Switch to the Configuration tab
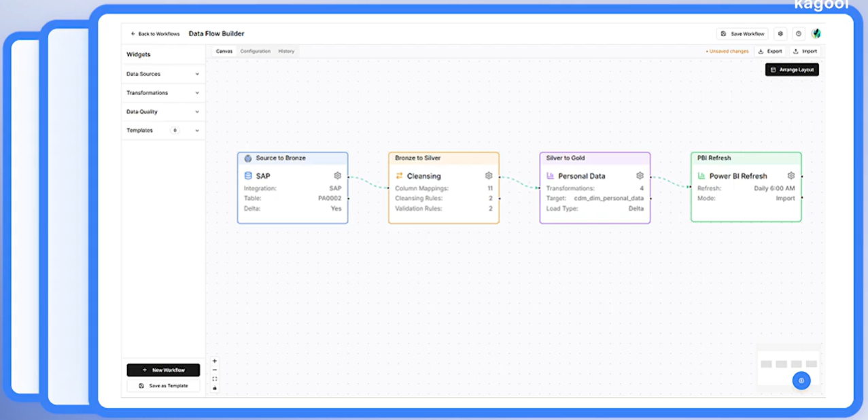 (x=256, y=51)
